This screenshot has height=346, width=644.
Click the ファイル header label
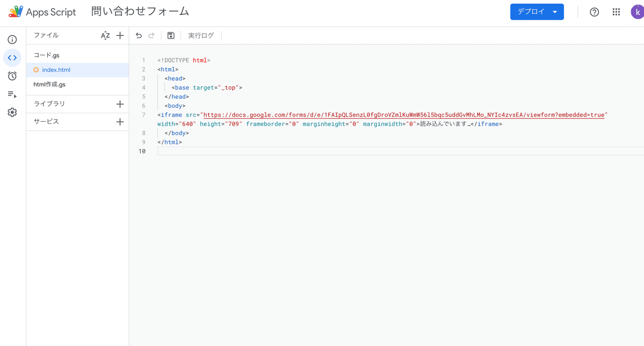click(x=46, y=35)
